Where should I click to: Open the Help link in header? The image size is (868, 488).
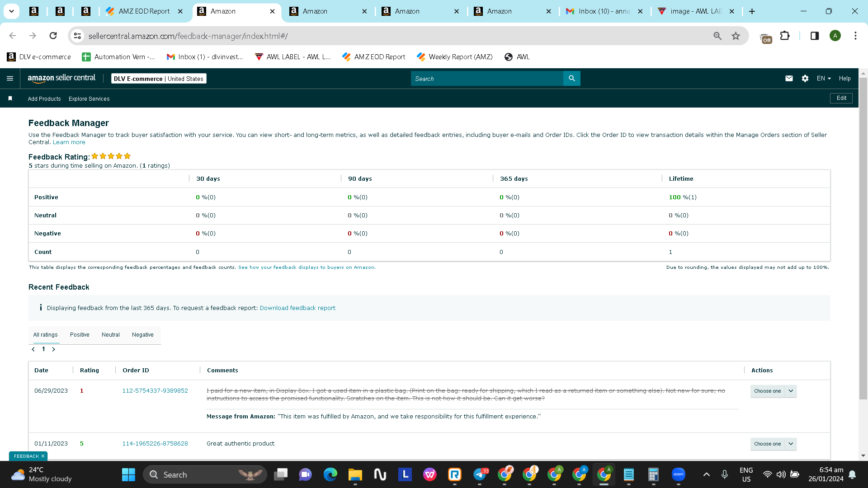point(844,79)
